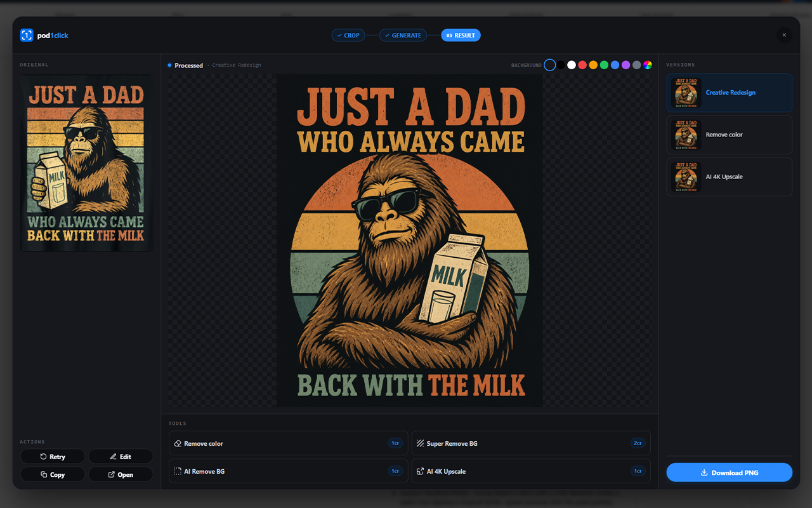
Task: Click the "Creative Redesign" subtitle beside Processed
Action: [x=237, y=65]
